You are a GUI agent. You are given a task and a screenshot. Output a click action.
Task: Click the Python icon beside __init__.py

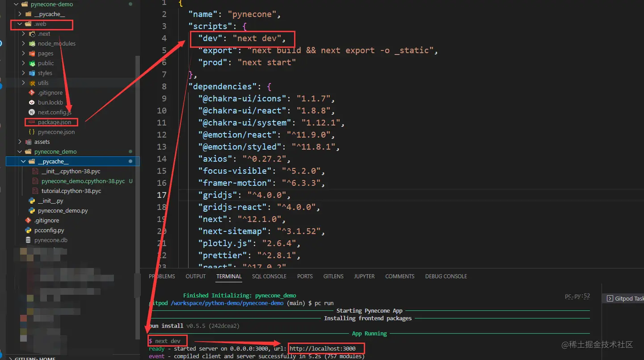point(32,201)
